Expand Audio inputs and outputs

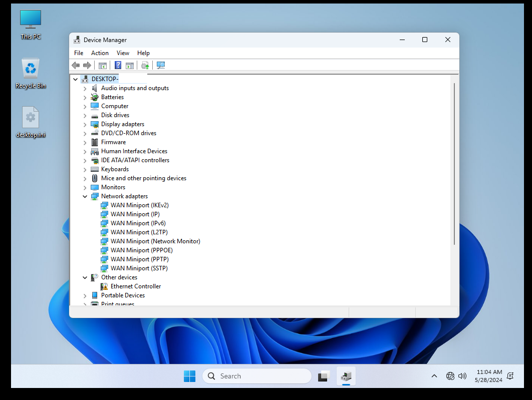(x=85, y=89)
